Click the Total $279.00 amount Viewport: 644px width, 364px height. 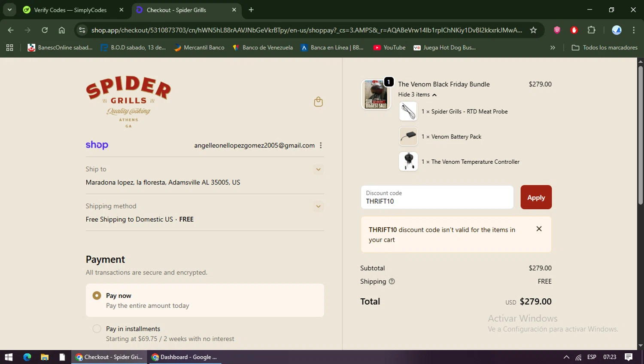(535, 301)
